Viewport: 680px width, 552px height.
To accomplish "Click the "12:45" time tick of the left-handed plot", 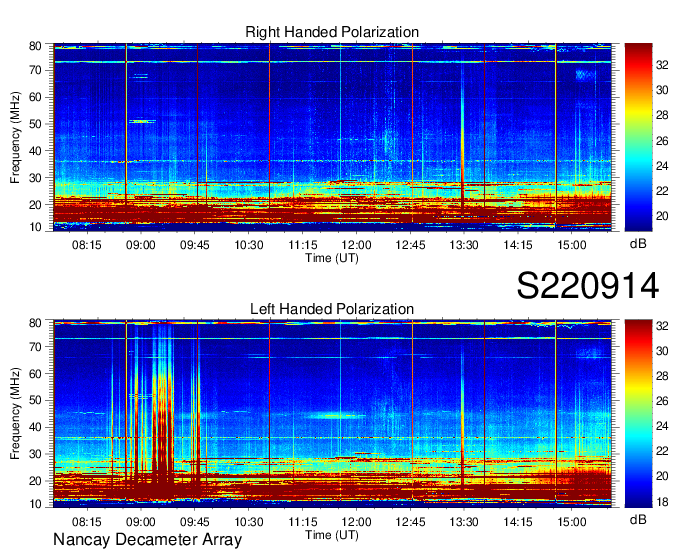I will pyautogui.click(x=410, y=522).
